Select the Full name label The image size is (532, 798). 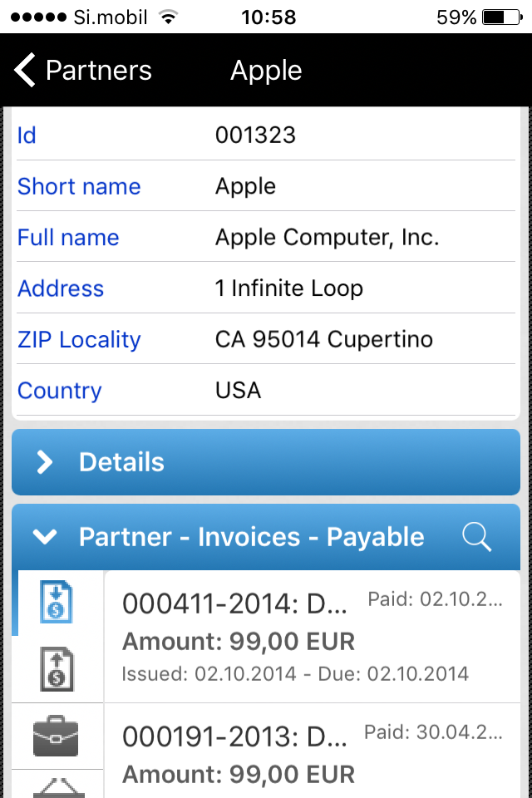pyautogui.click(x=68, y=237)
